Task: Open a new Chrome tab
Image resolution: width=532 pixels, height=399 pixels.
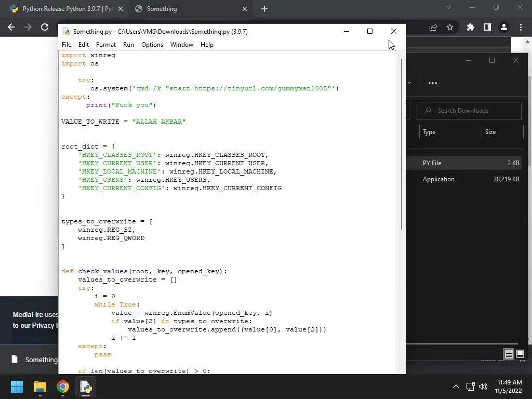Action: click(264, 9)
